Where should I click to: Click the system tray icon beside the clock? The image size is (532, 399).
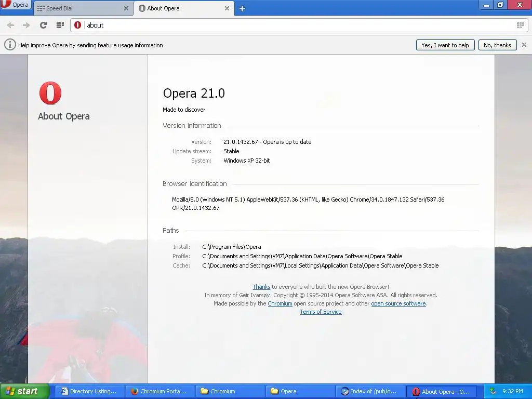[493, 391]
